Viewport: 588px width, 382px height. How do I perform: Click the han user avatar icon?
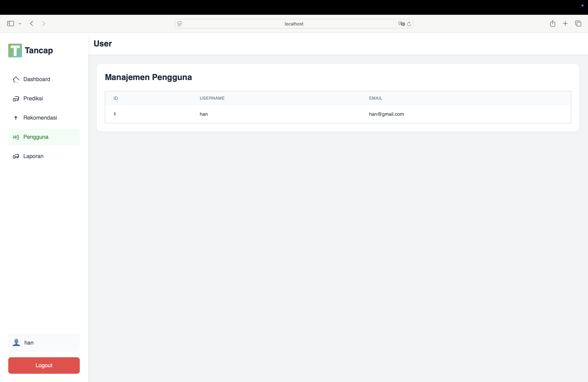16,342
